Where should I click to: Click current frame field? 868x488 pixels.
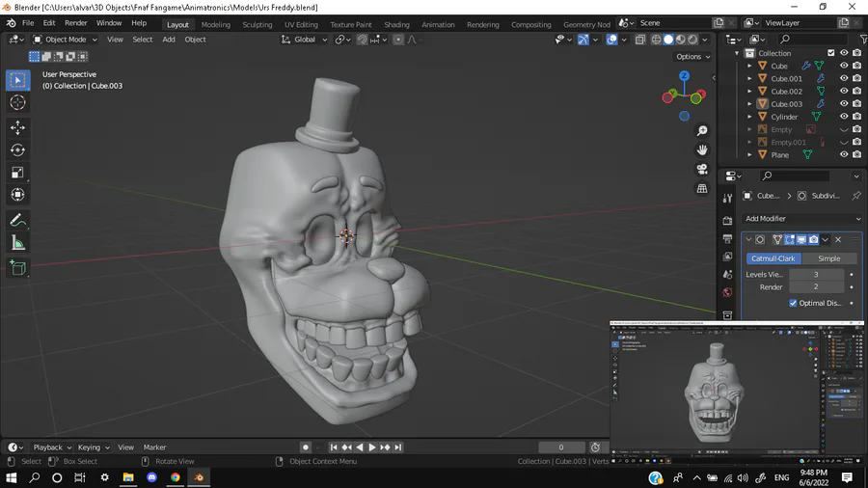pos(561,447)
